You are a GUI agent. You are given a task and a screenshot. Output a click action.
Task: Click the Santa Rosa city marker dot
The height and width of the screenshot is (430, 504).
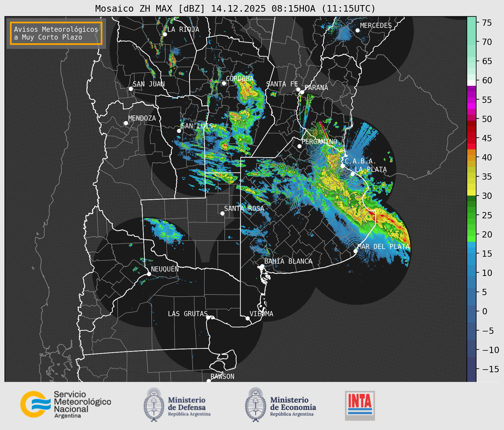tap(222, 213)
